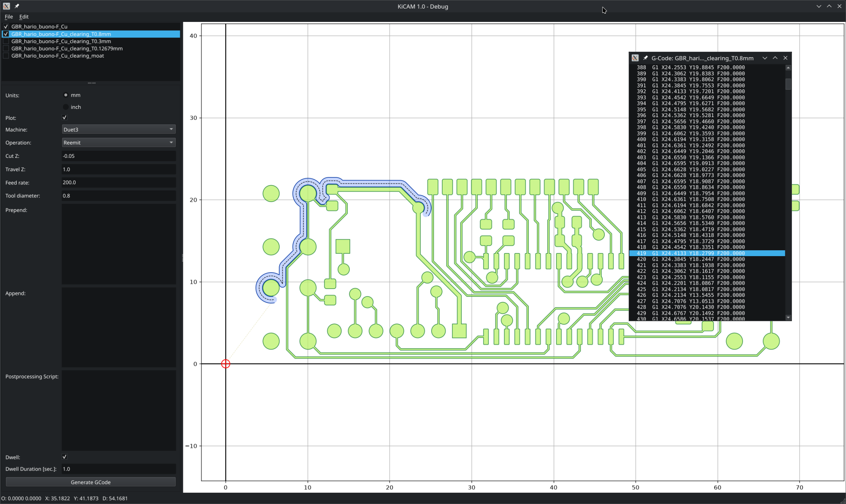Click the G-Code window app icon
Image resolution: width=846 pixels, height=504 pixels.
pos(635,58)
